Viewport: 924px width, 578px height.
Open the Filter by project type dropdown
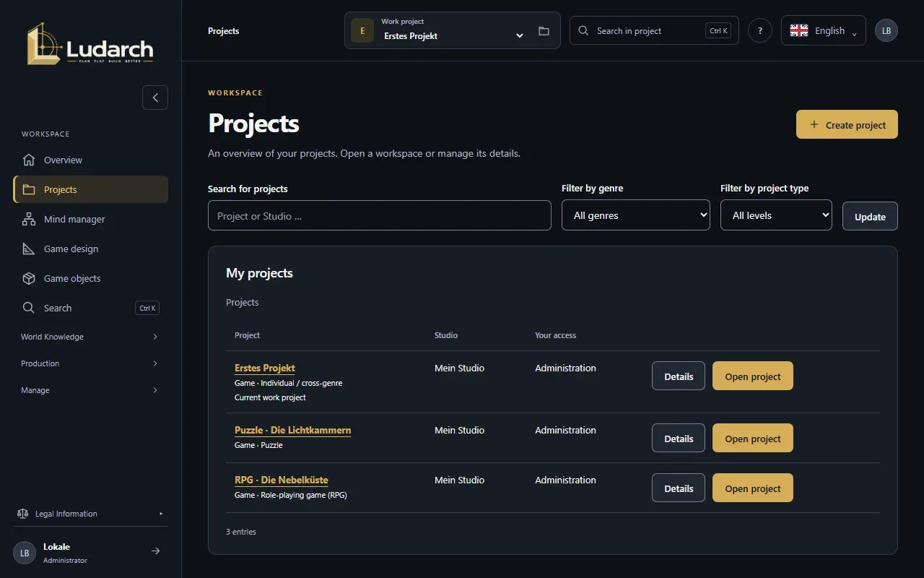(x=776, y=215)
